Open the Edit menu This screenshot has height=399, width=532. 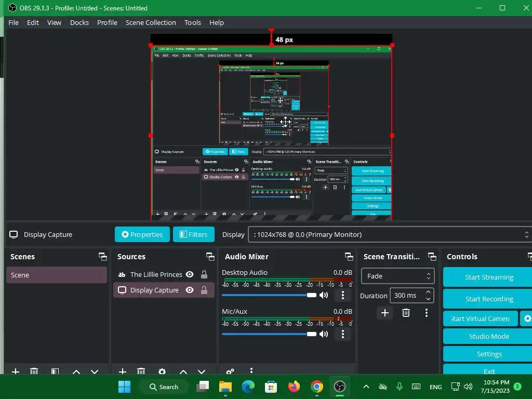click(33, 22)
